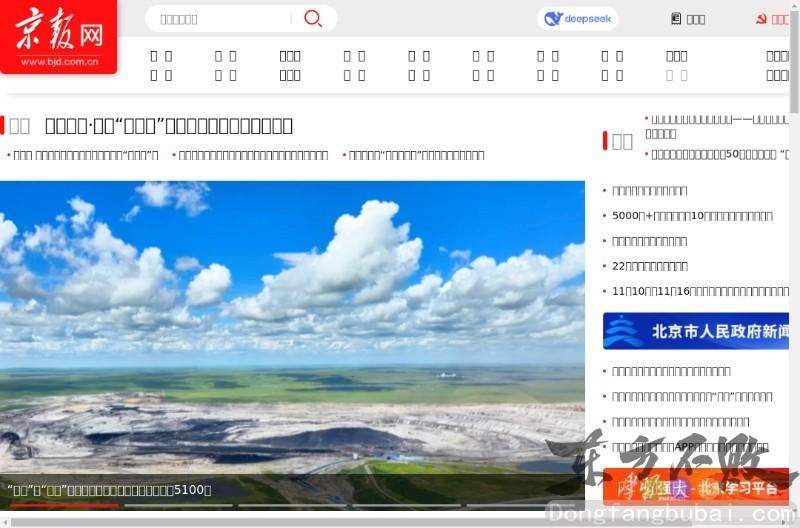800x528 pixels.
Task: Open the DeepSeek badge in header
Action: click(579, 19)
